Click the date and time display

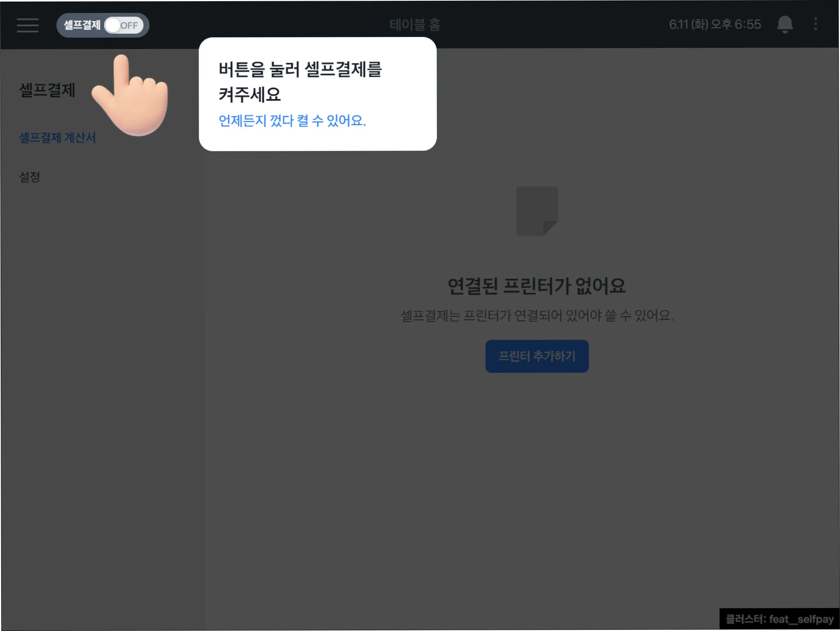coord(715,25)
